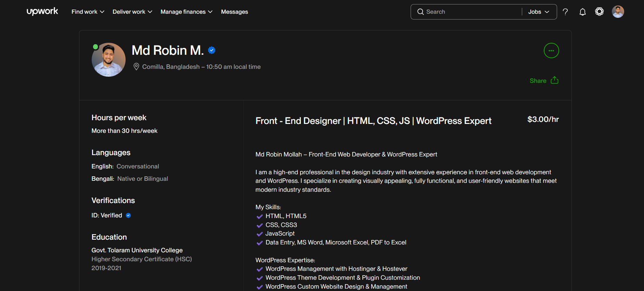644x291 pixels.
Task: Click the search magnifier icon
Action: (420, 12)
